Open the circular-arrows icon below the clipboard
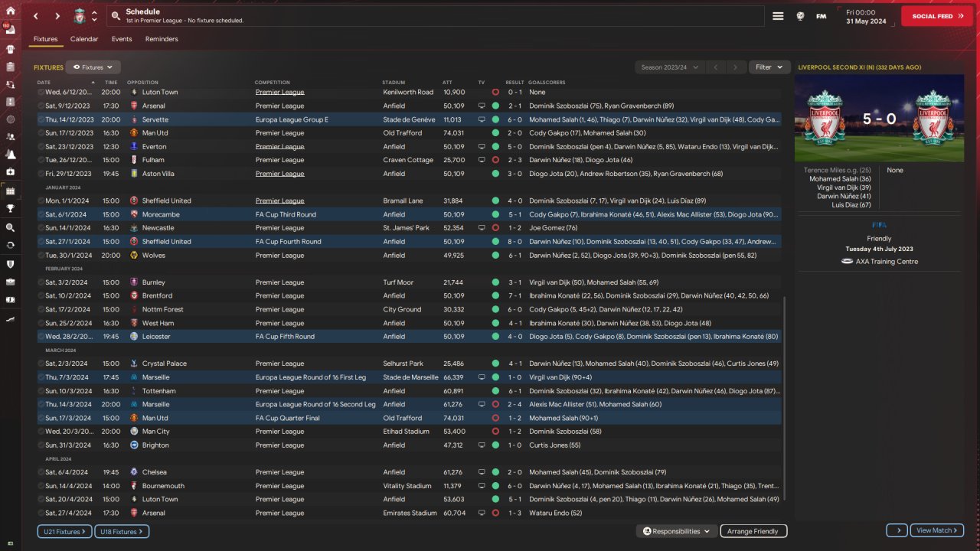 pyautogui.click(x=11, y=84)
